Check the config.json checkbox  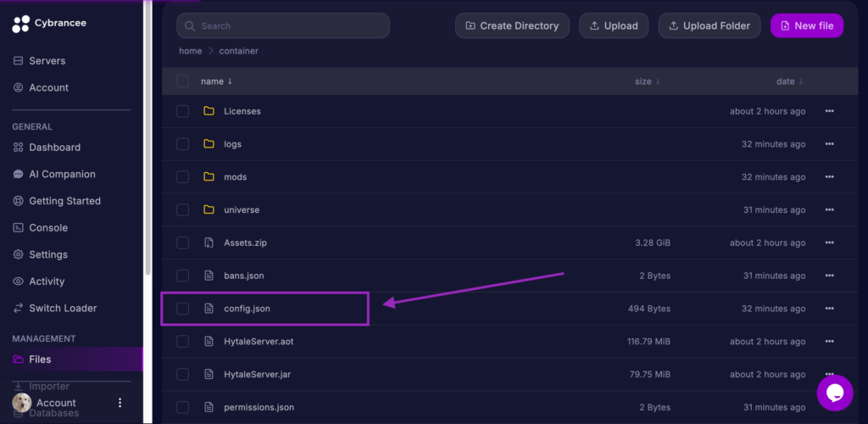(x=183, y=309)
